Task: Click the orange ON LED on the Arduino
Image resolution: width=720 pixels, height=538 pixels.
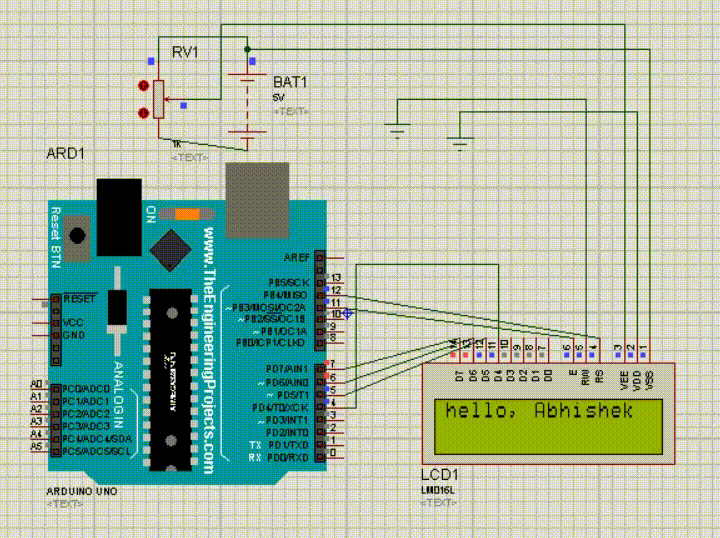Action: click(x=187, y=214)
